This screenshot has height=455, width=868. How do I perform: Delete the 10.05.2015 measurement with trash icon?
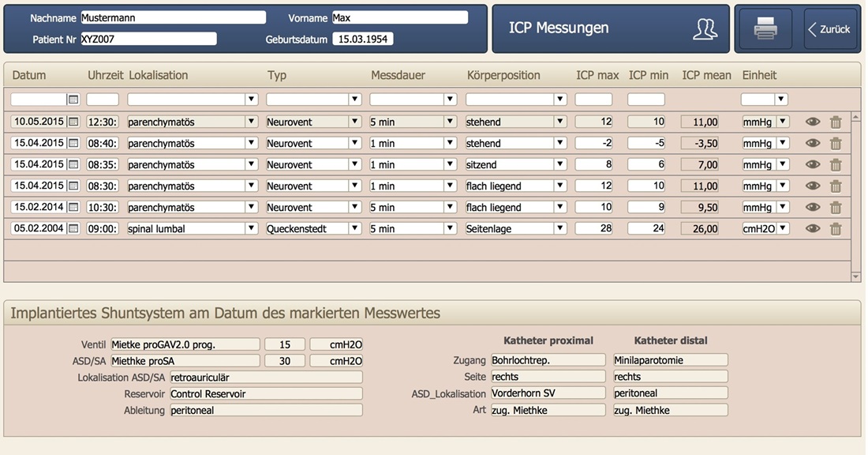click(836, 122)
